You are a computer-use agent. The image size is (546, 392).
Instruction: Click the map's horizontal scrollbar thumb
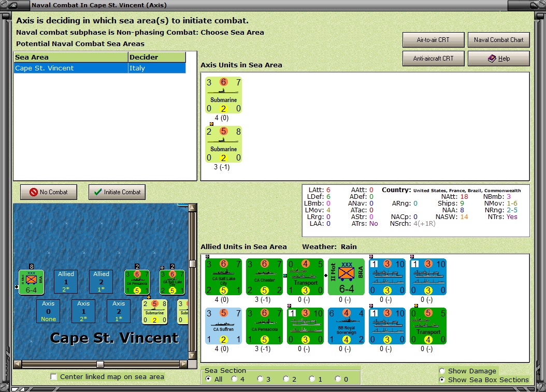pyautogui.click(x=100, y=364)
